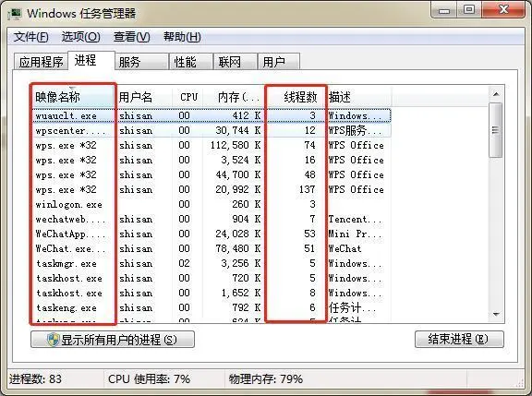Screen dimensions: 532x396
Task: Click thread count 137 cell
Action: [307, 189]
